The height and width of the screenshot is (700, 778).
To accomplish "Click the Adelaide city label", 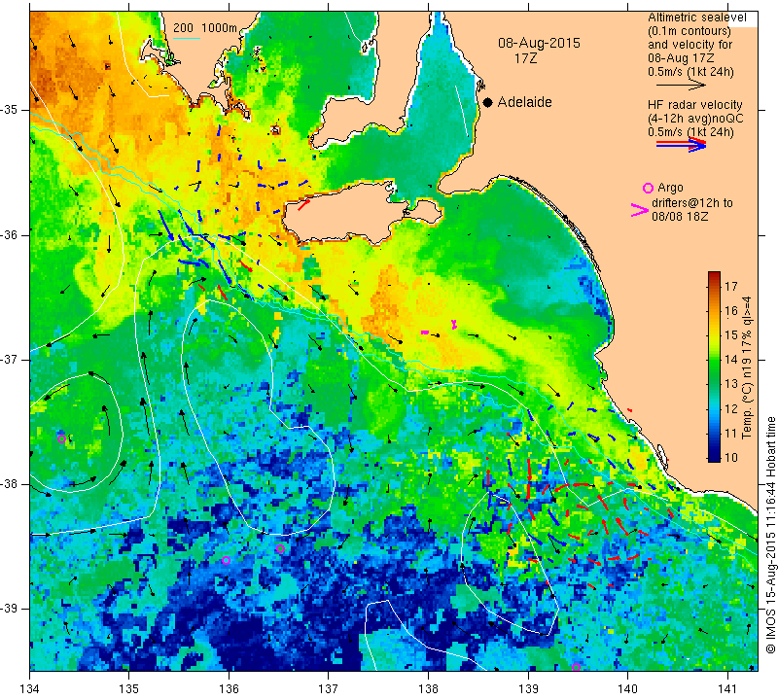I will [524, 102].
